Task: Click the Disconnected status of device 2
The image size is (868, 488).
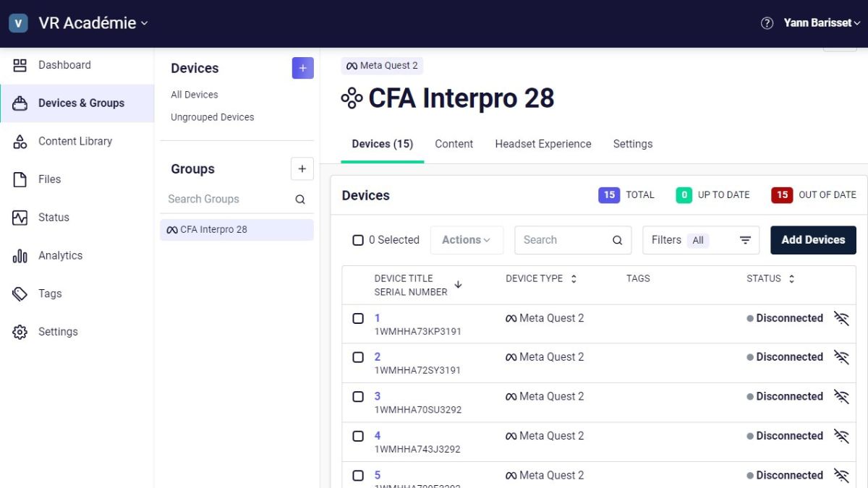Action: 785,357
